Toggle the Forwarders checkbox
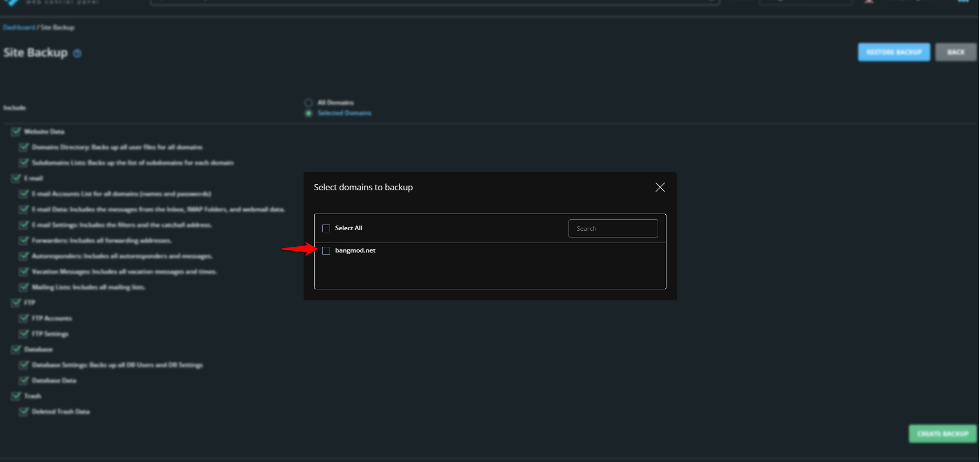The width and height of the screenshot is (980, 462). [x=24, y=241]
